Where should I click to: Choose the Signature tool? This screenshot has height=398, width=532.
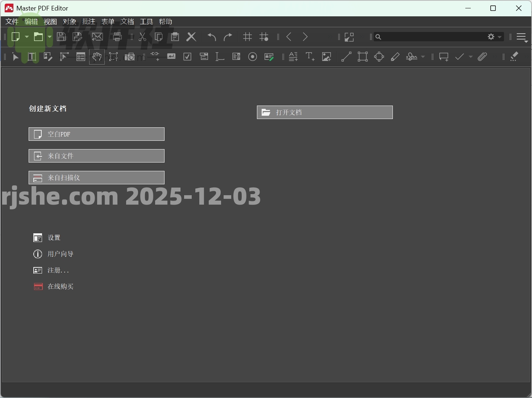(x=412, y=57)
